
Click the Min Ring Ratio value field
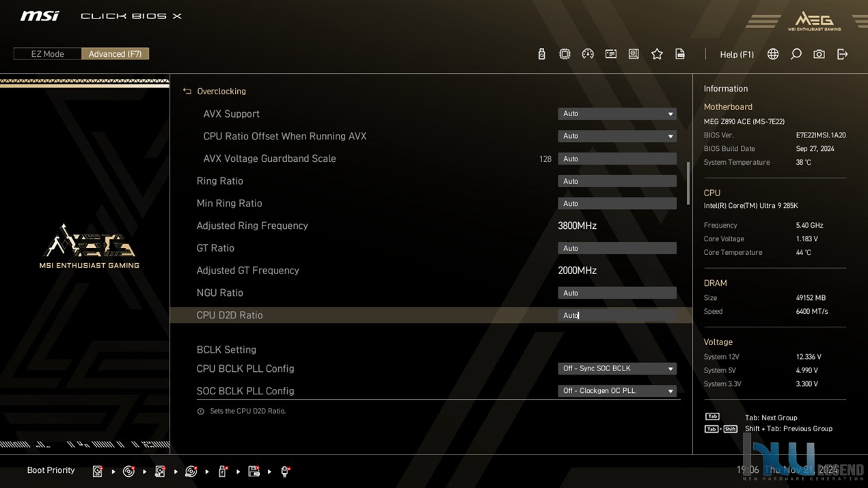click(x=617, y=204)
